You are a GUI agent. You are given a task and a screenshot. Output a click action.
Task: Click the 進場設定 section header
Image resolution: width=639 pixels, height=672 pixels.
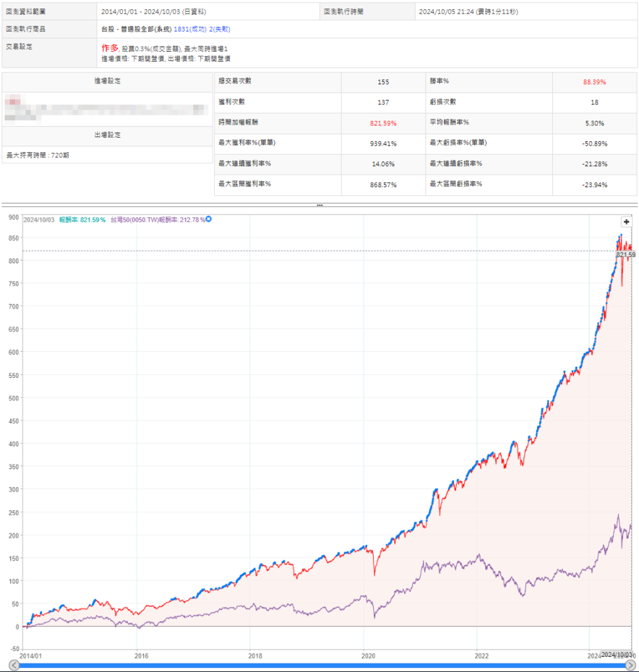pyautogui.click(x=108, y=81)
